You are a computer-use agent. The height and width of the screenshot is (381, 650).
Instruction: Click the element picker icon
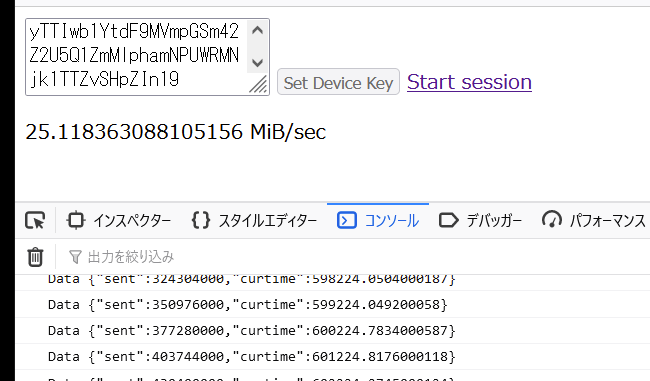coord(35,221)
